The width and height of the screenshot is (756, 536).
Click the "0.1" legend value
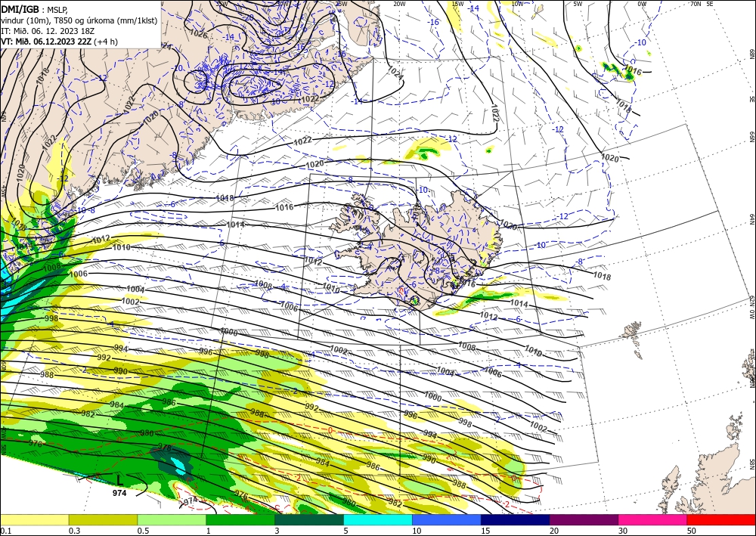click(x=5, y=531)
